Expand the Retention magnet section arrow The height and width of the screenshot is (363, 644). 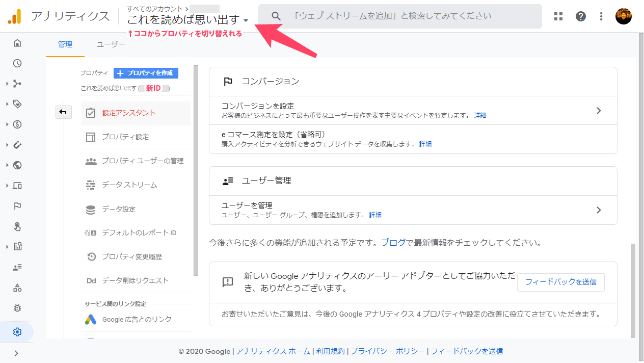(7, 145)
